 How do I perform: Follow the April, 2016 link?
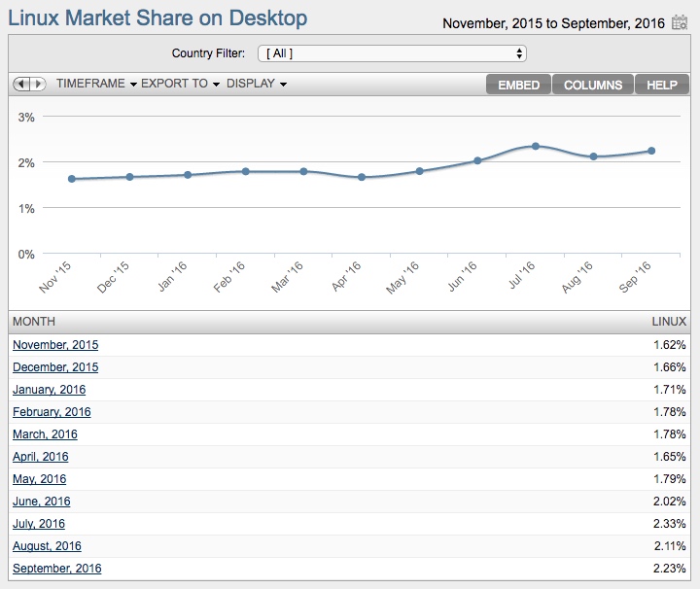click(41, 457)
